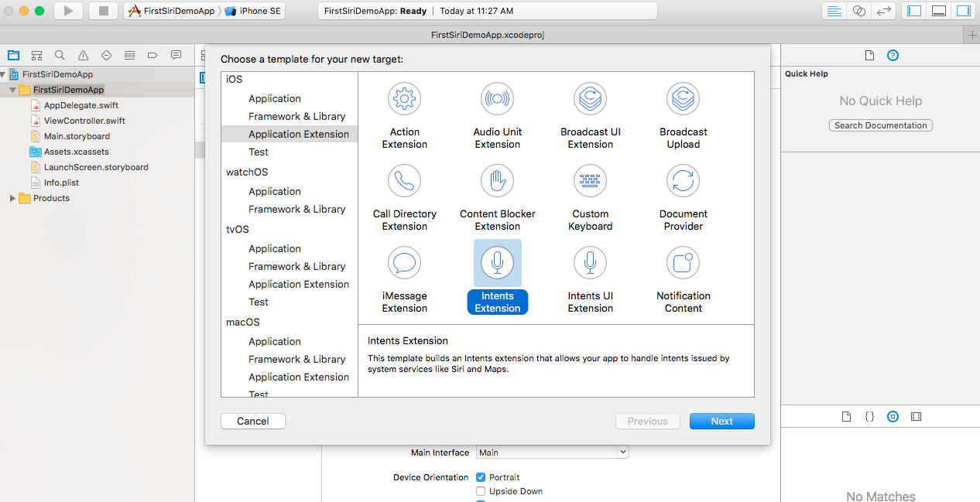The height and width of the screenshot is (502, 980).
Task: Open the symbol navigator
Action: [x=36, y=55]
